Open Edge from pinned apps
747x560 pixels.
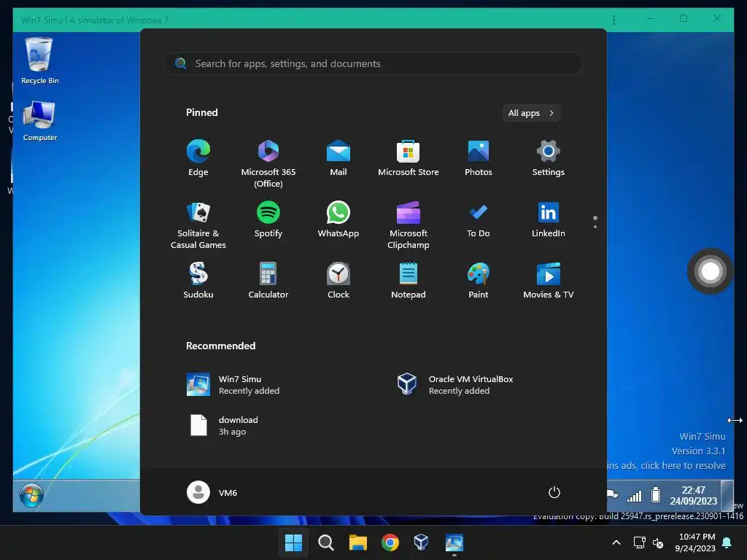coord(198,158)
